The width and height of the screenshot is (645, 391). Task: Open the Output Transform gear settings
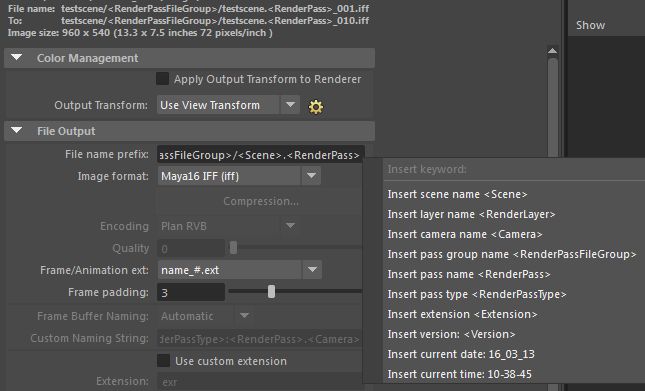[316, 107]
